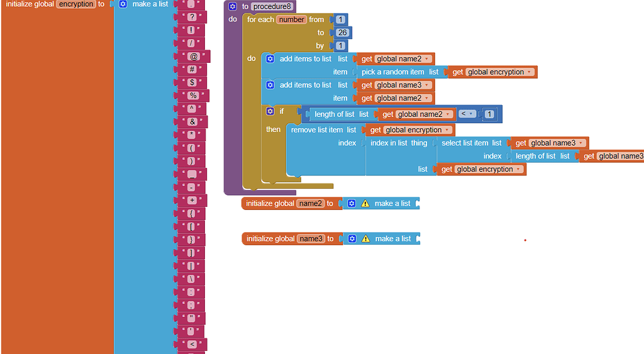Select the "$" text block
This screenshot has height=354, width=644.
pos(191,82)
